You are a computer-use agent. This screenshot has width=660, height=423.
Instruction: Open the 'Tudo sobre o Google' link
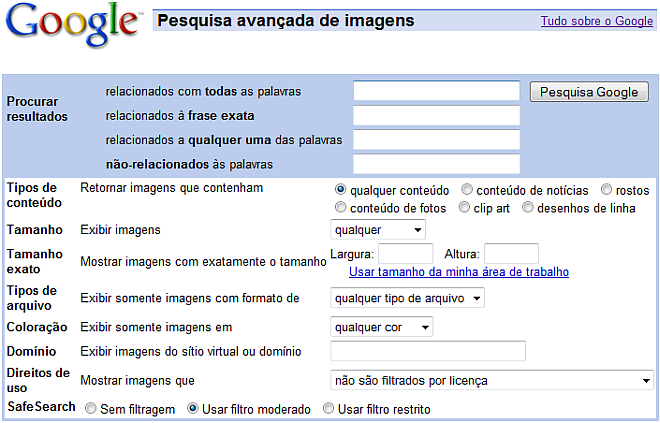[596, 21]
